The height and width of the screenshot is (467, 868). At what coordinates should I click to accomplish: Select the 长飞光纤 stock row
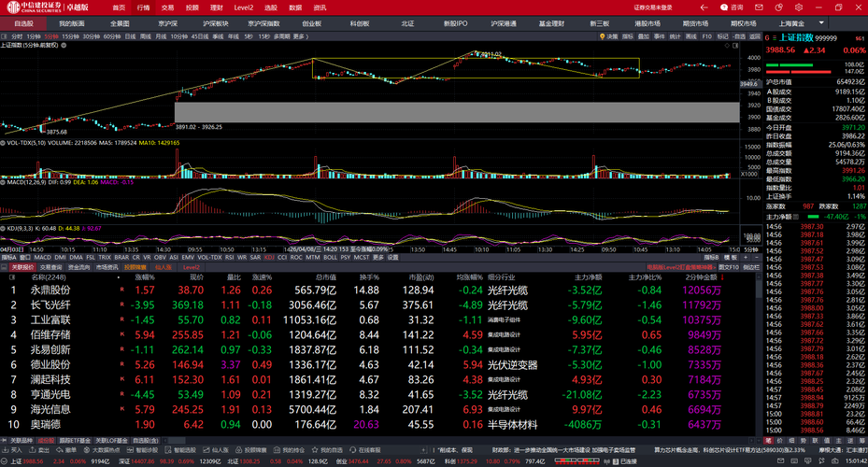click(x=377, y=304)
